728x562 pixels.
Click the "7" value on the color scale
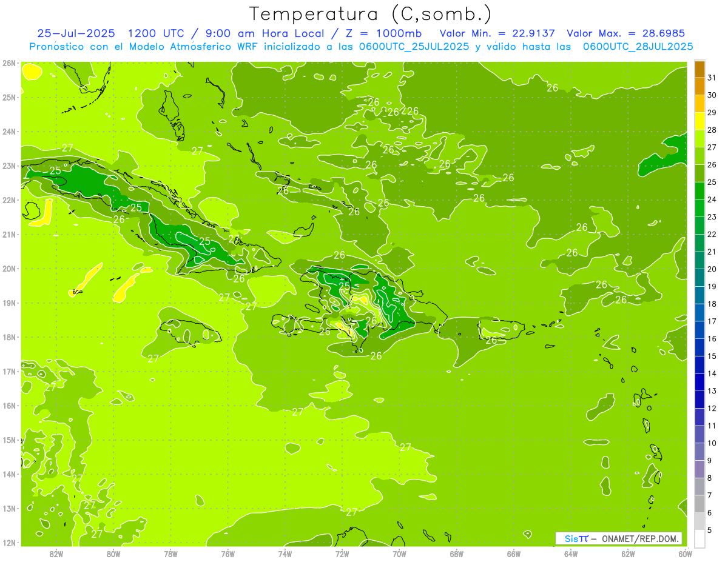click(x=710, y=495)
